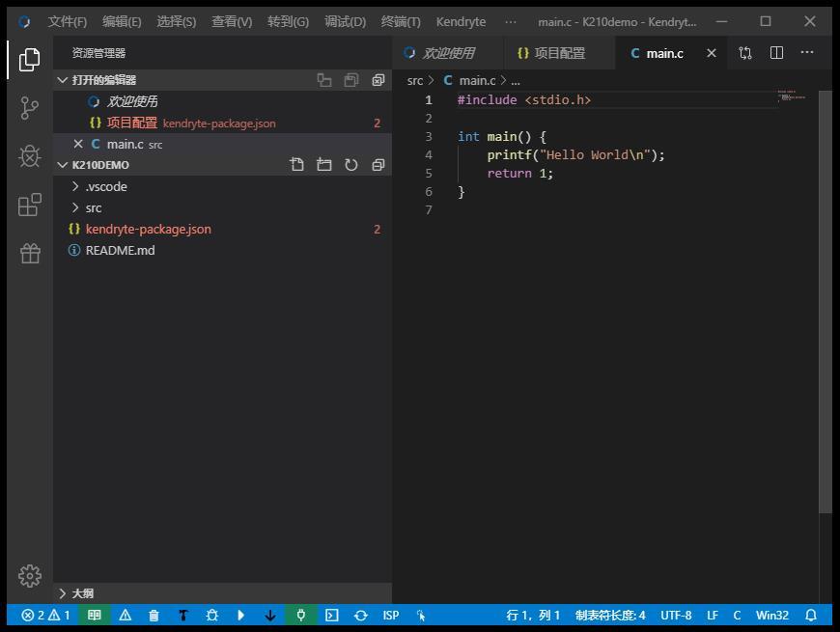This screenshot has height=632, width=840.
Task: Open the Source Control view
Action: 30,108
